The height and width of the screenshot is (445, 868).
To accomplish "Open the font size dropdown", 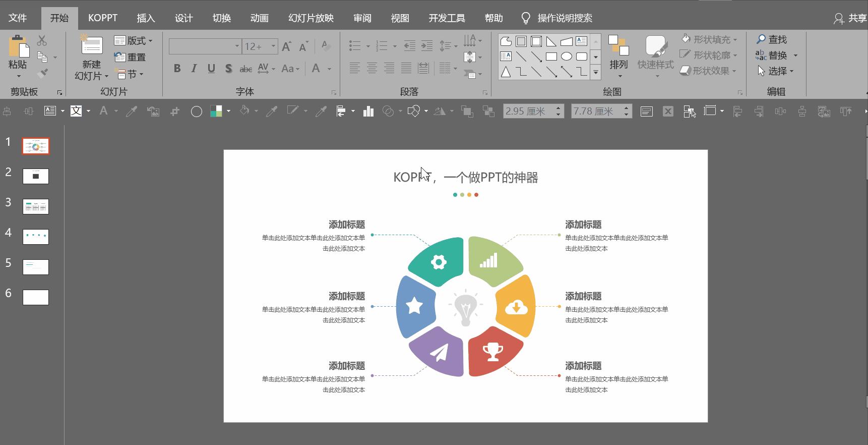I will 273,46.
